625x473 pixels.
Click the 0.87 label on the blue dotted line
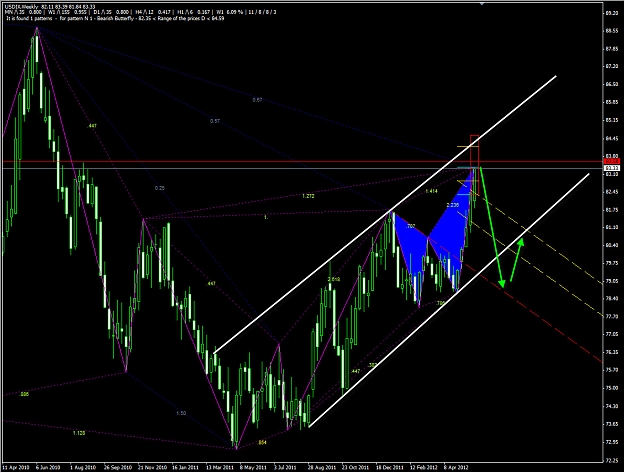coord(257,100)
